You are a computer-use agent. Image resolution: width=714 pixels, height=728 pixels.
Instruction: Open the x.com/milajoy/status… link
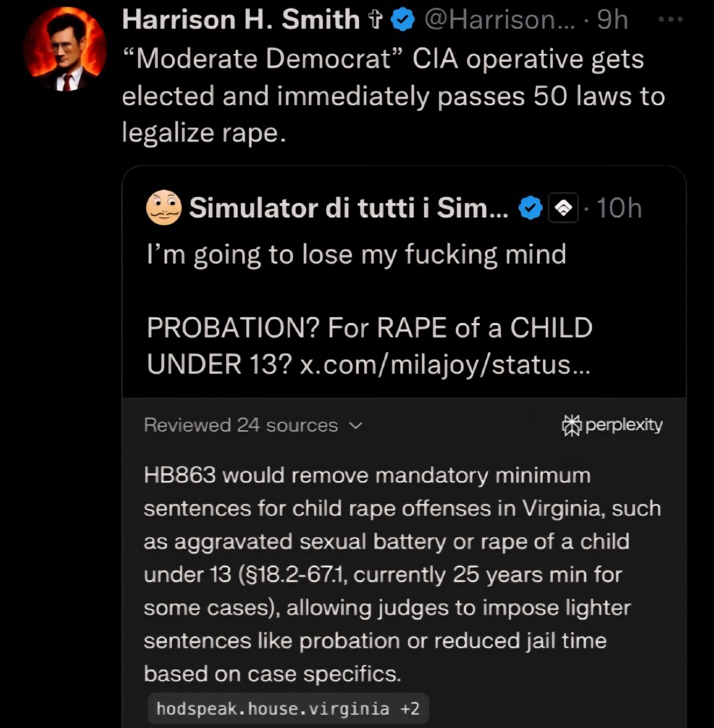445,365
